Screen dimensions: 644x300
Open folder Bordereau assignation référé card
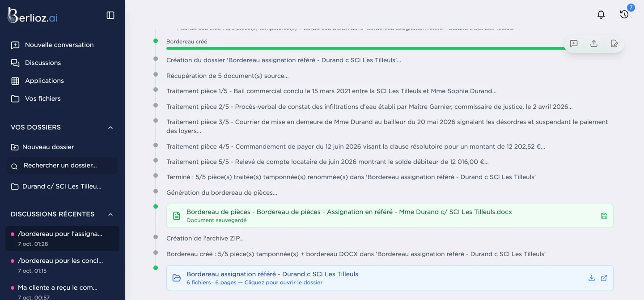(390, 278)
